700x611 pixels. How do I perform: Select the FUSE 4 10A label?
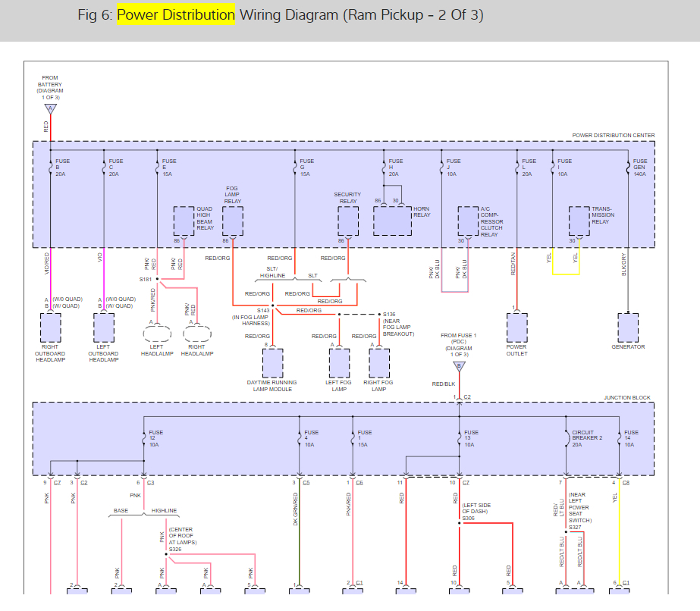tap(311, 439)
